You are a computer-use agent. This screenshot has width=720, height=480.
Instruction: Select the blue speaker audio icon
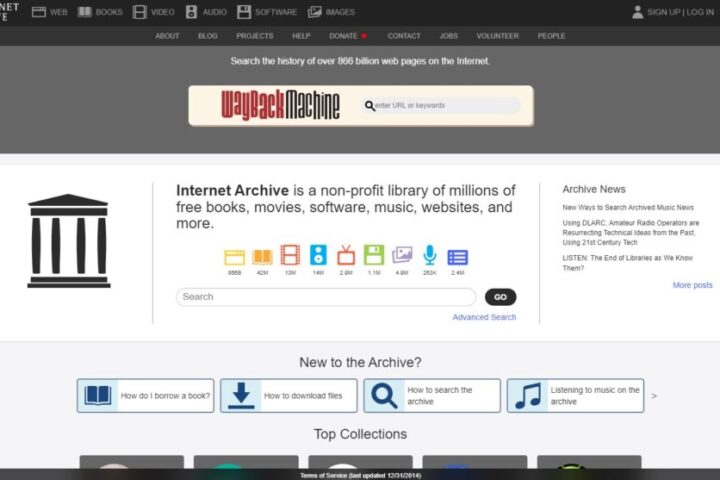[x=318, y=255]
